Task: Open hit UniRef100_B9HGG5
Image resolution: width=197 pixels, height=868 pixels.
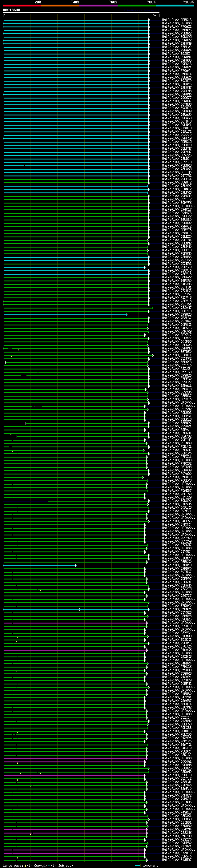Action: pos(176,60)
